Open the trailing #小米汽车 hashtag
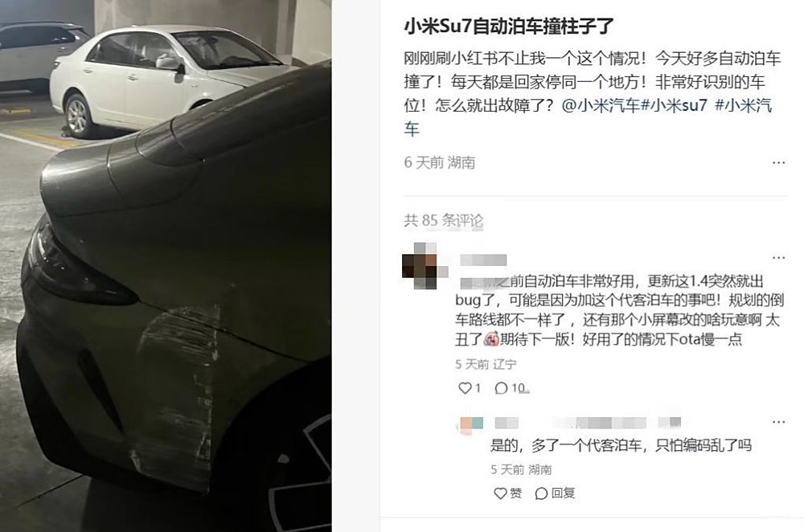Screen dimensions: 804x532 (x=588, y=117)
